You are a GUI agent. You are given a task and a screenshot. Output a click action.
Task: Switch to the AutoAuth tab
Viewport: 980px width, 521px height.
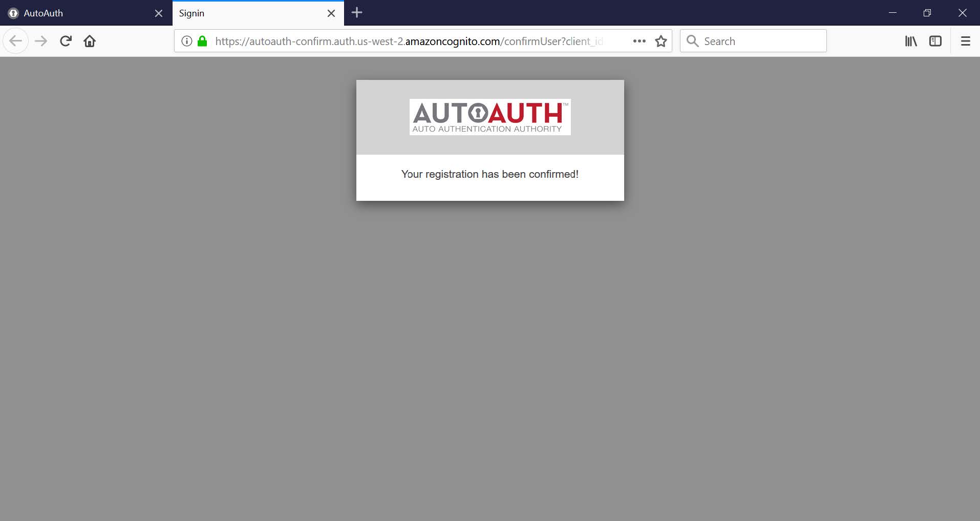click(86, 13)
